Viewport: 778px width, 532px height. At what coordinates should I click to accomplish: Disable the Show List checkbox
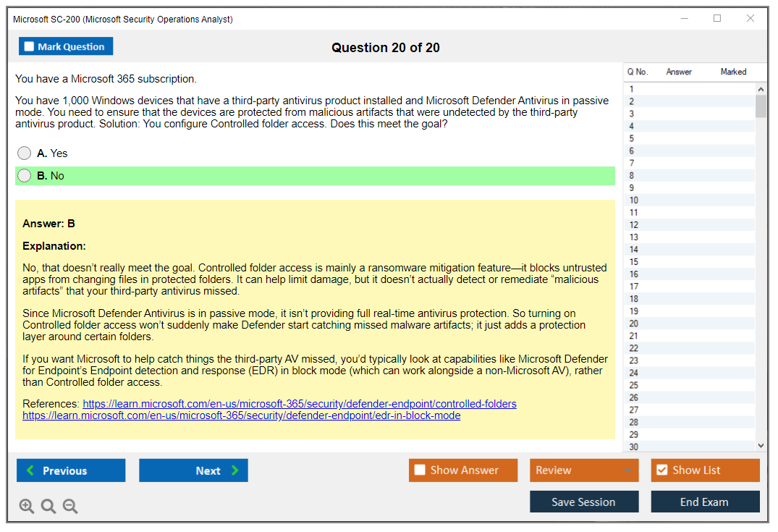point(661,470)
